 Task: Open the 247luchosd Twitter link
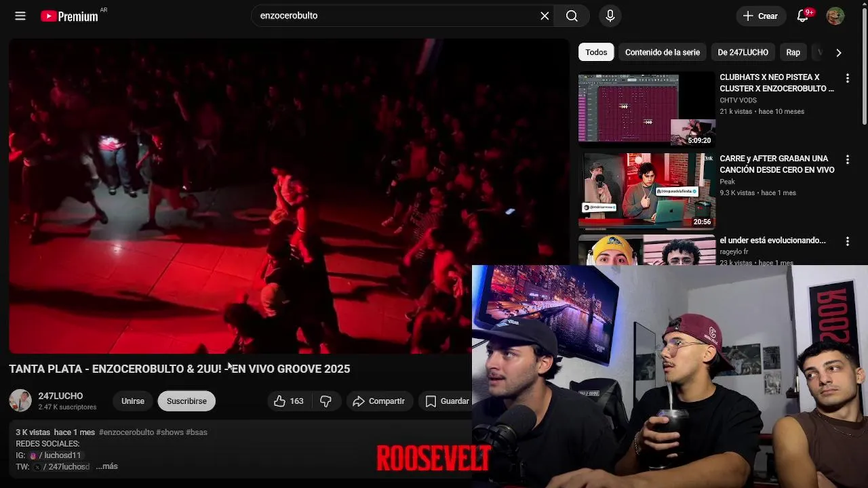coord(62,467)
